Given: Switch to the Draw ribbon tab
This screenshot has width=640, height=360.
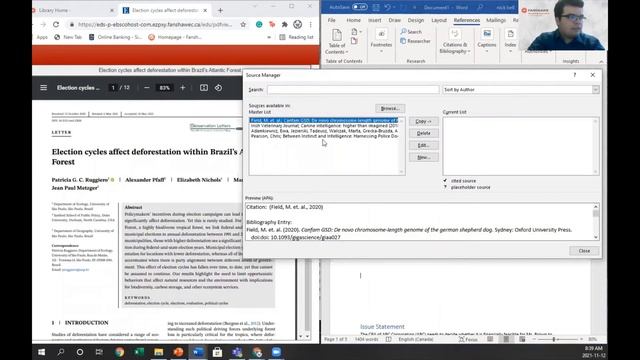Looking at the screenshot, I should tap(394, 20).
